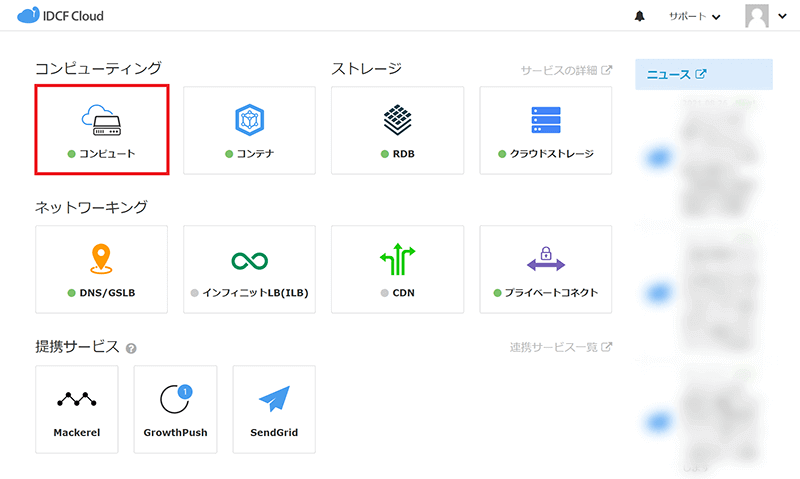The image size is (800, 479).
Task: Open the CDN service tile
Action: (397, 269)
